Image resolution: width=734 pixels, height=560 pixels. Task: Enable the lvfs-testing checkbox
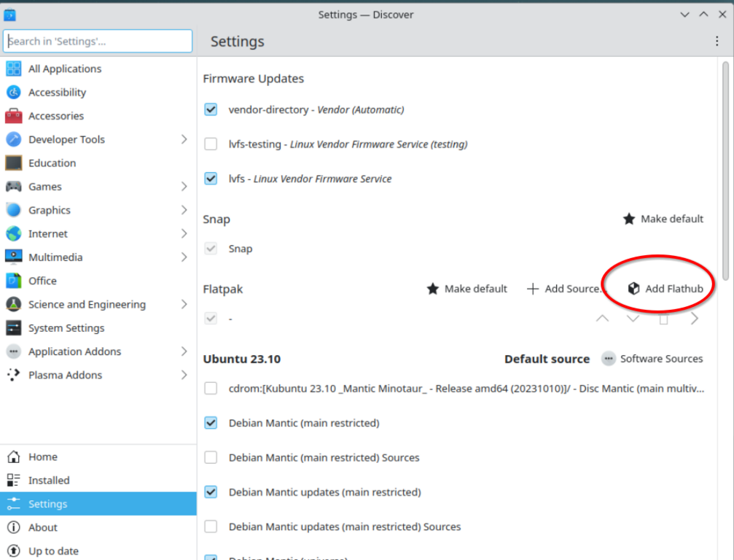(x=211, y=144)
